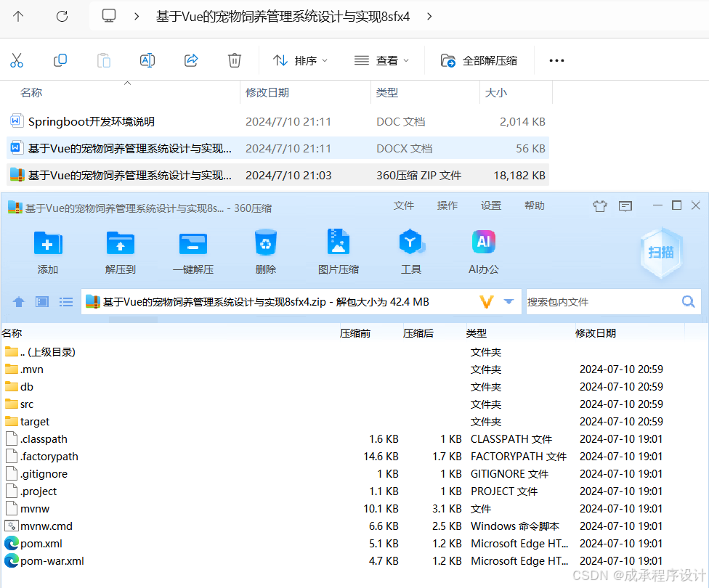The image size is (709, 588).
Task: Open 操作 menu in 360压缩
Action: (x=447, y=205)
